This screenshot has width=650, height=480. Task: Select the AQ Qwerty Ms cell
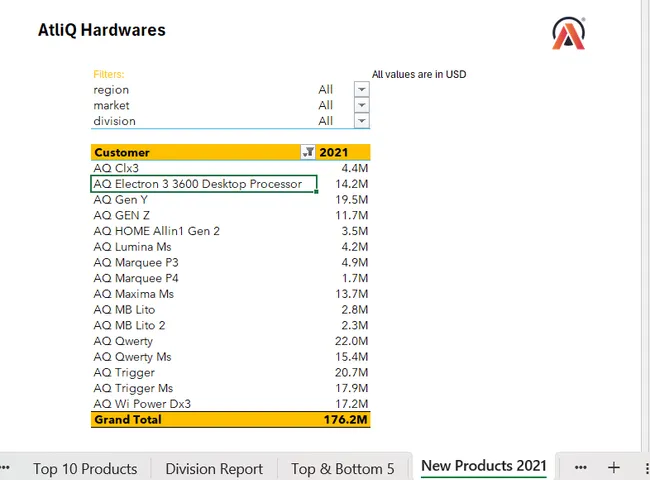click(204, 357)
